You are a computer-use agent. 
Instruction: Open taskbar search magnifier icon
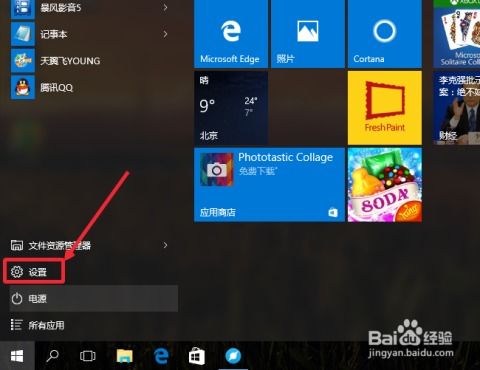click(x=52, y=356)
